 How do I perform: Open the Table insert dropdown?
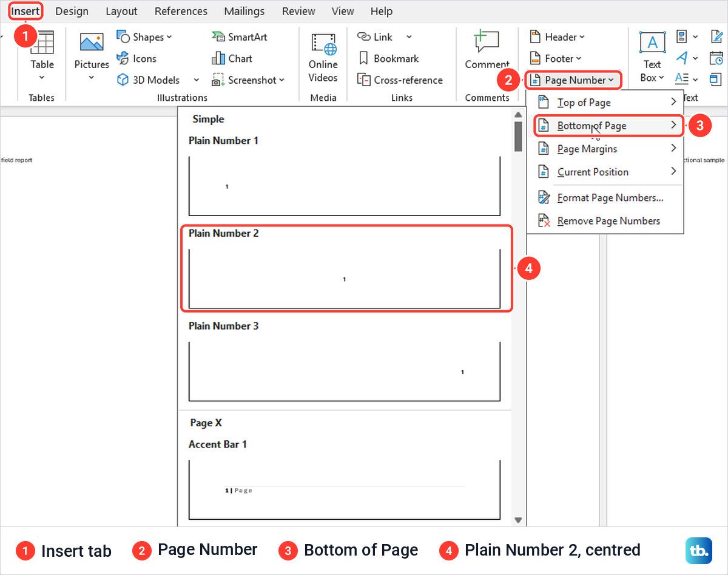pos(42,56)
